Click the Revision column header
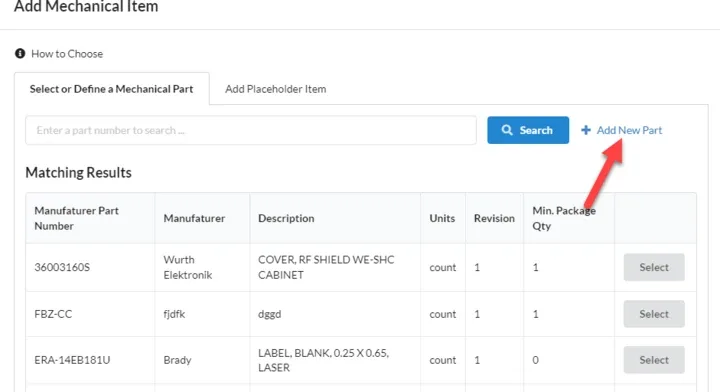720x392 pixels. 494,218
